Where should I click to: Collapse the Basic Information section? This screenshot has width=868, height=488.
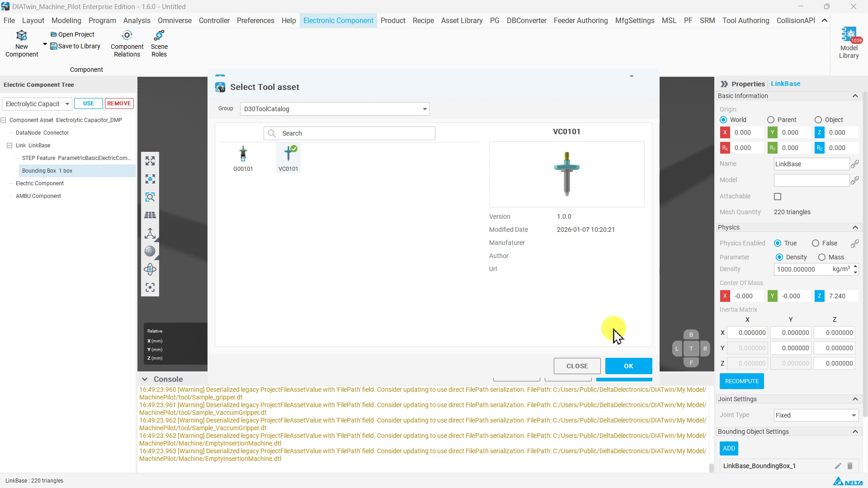click(x=855, y=96)
